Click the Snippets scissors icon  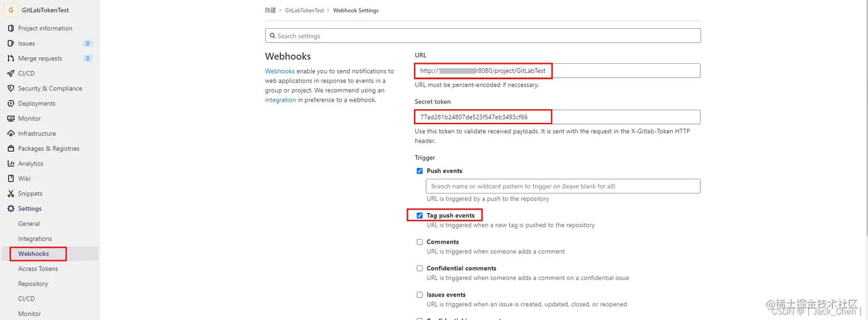tap(11, 194)
